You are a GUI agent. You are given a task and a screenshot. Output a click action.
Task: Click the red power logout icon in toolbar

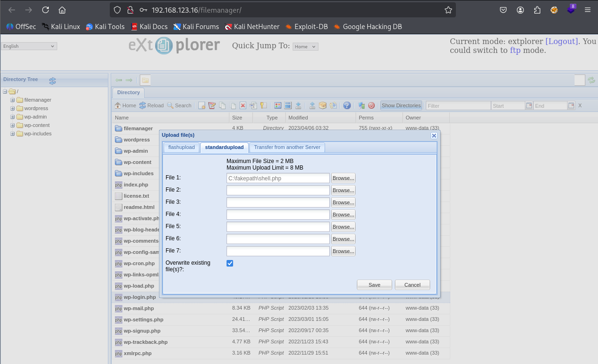[x=371, y=105]
